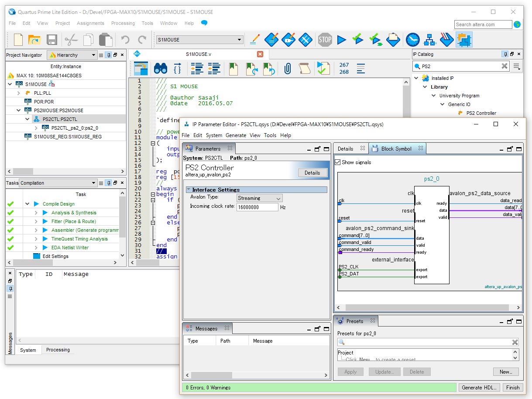Select PS2 Controller in IP Catalog
Image resolution: width=532 pixels, height=399 pixels.
pos(481,113)
